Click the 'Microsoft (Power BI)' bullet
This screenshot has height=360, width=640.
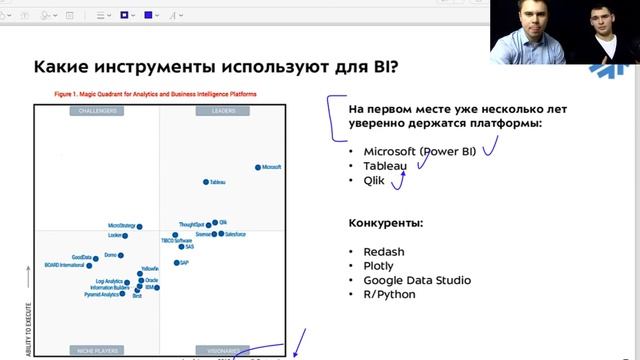tap(420, 151)
